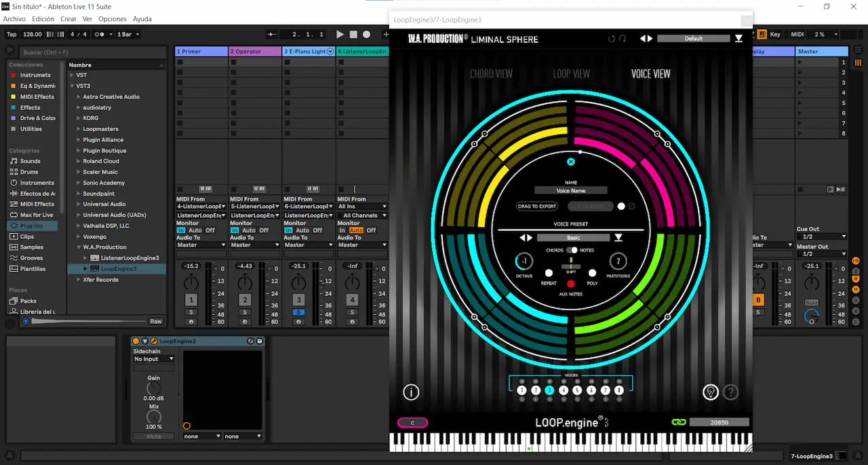
Task: Select voice 3 cyan button
Action: [549, 390]
